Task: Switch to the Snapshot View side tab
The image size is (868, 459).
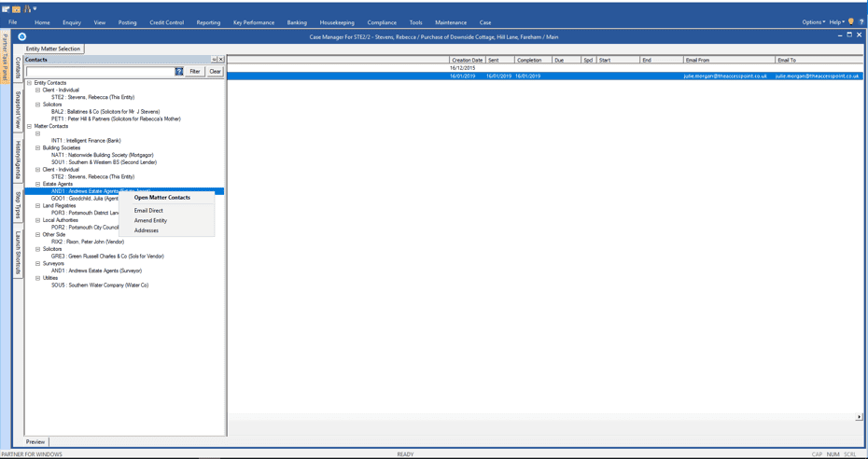Action: click(x=18, y=111)
